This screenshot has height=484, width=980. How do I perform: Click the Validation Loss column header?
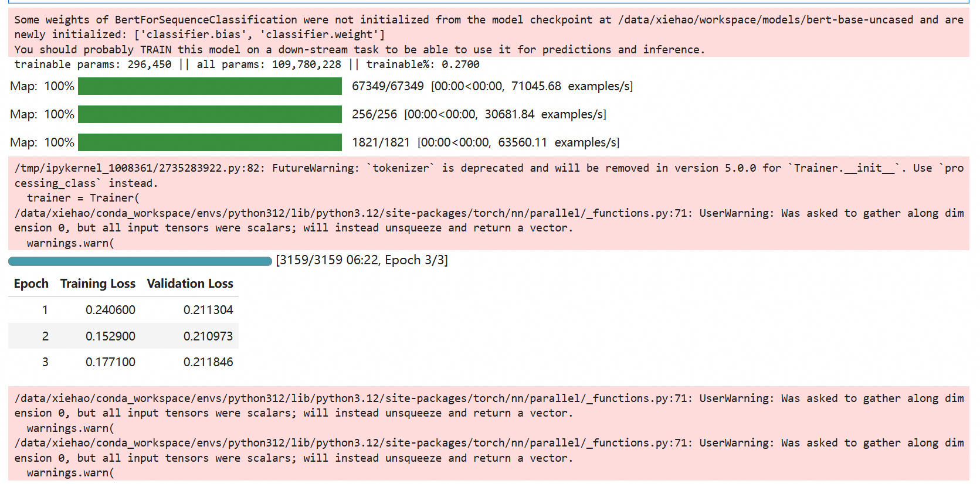coord(190,284)
